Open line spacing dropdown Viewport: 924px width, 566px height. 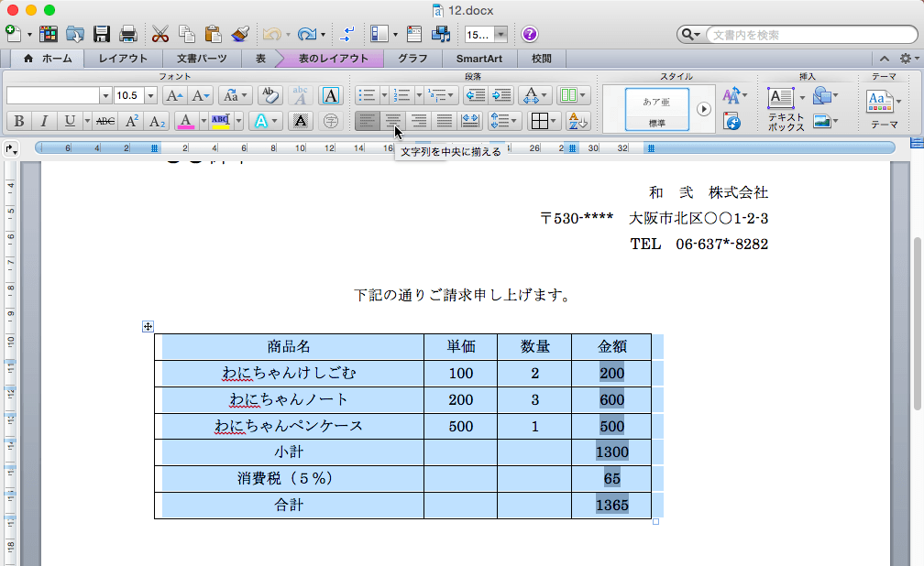click(x=504, y=121)
